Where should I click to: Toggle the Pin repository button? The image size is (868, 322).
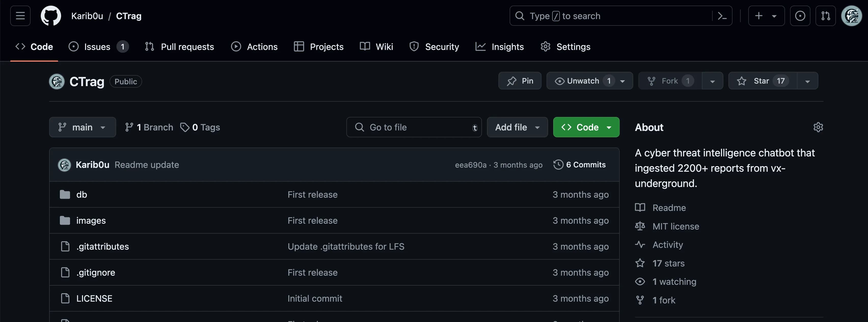pyautogui.click(x=519, y=80)
